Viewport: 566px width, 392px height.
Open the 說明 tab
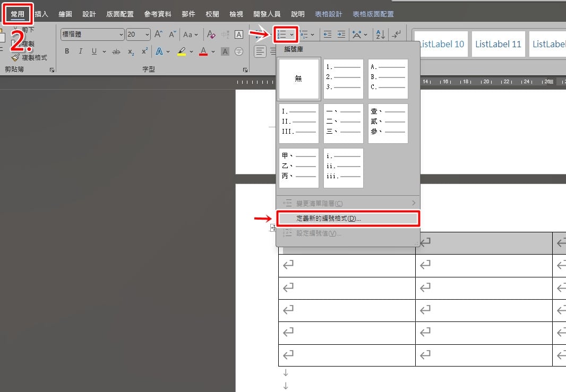298,14
